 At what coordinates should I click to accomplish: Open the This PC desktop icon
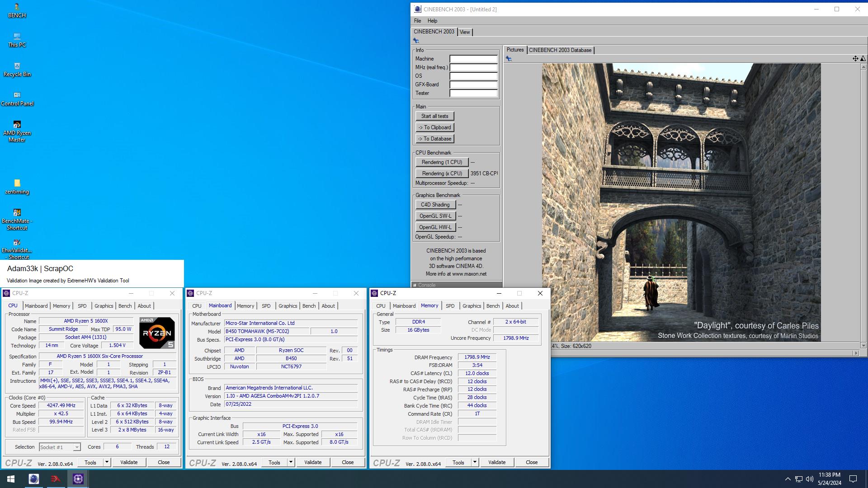click(x=17, y=40)
